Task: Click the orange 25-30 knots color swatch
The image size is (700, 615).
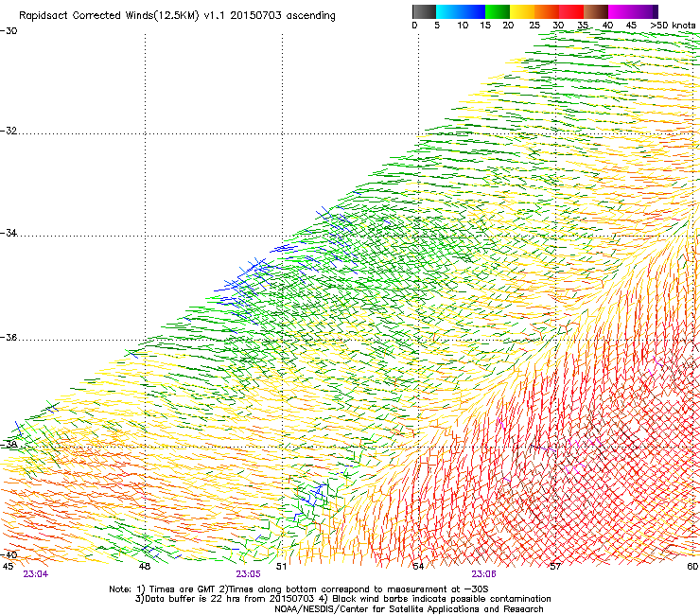Action: tap(547, 11)
